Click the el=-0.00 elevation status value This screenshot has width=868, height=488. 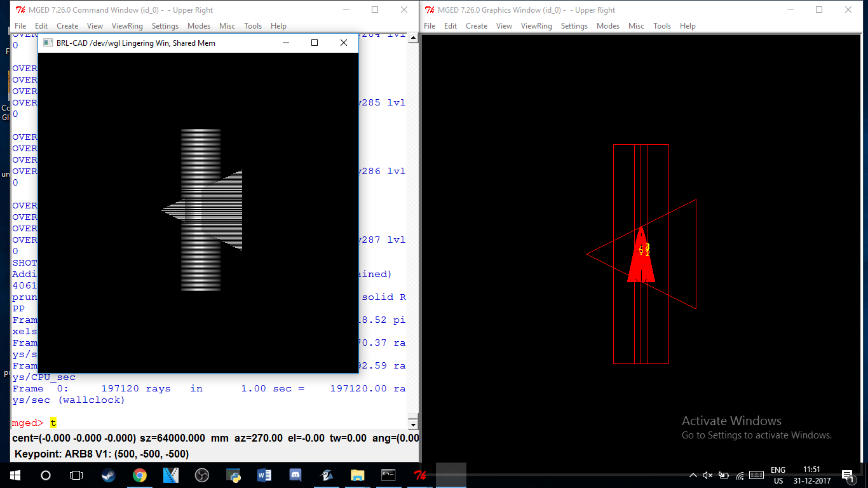[x=305, y=438]
